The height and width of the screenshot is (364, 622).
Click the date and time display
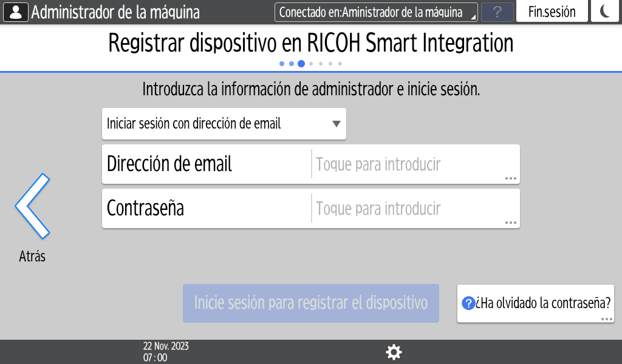(165, 352)
